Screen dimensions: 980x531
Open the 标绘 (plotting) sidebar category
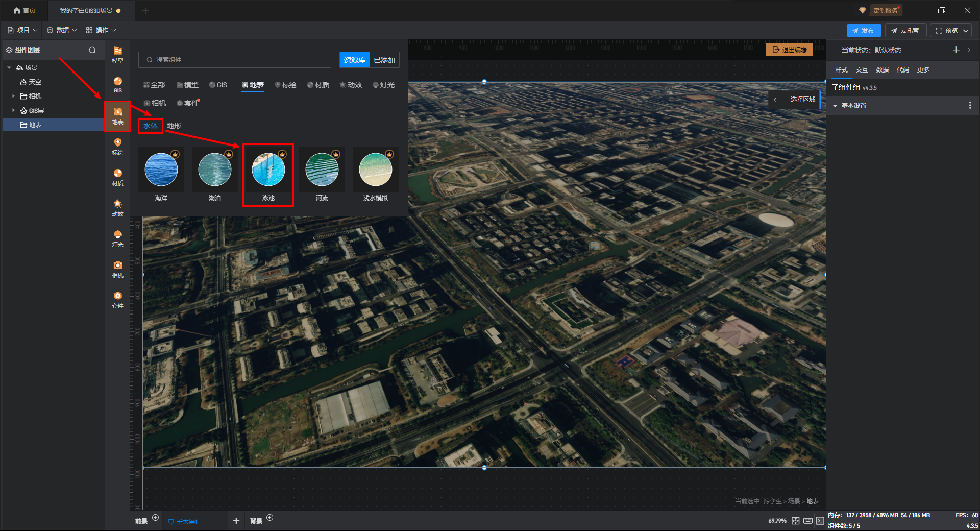click(x=117, y=147)
